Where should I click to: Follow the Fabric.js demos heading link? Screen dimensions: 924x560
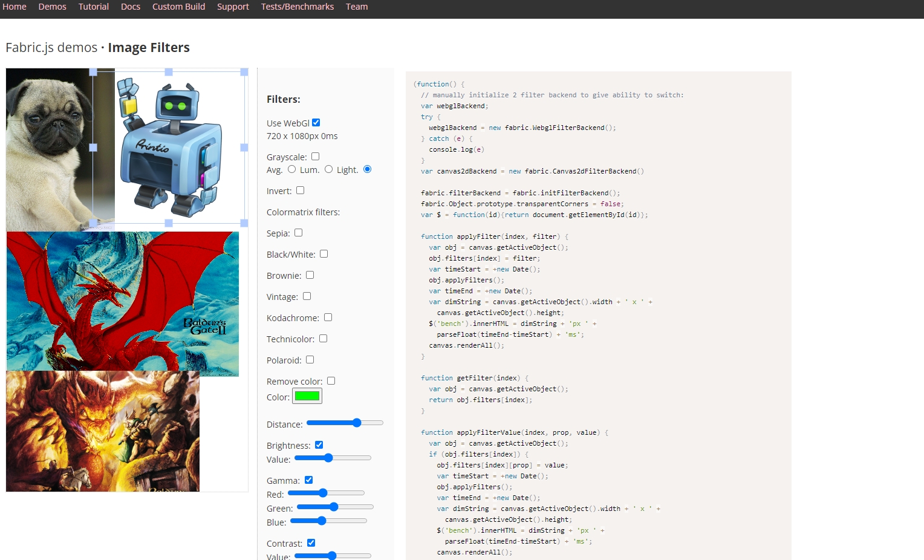tap(51, 47)
